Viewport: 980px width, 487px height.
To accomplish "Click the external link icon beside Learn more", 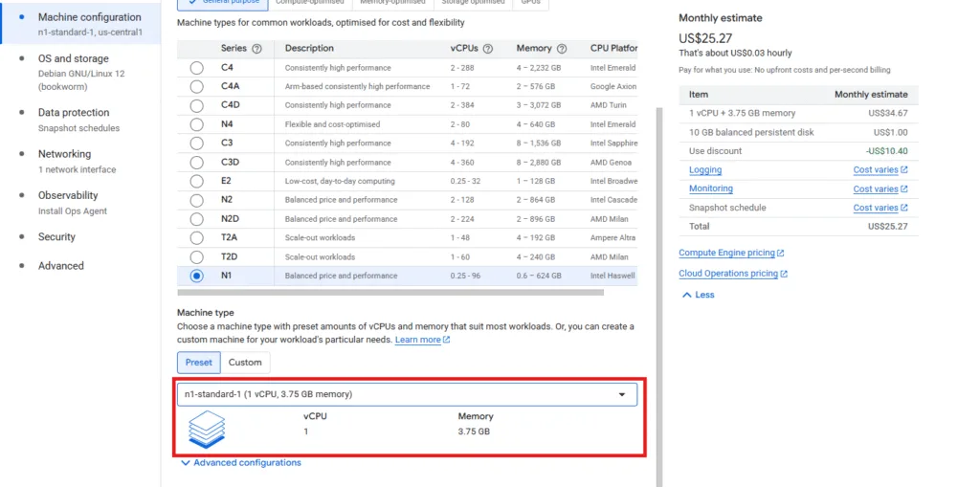I will (446, 340).
